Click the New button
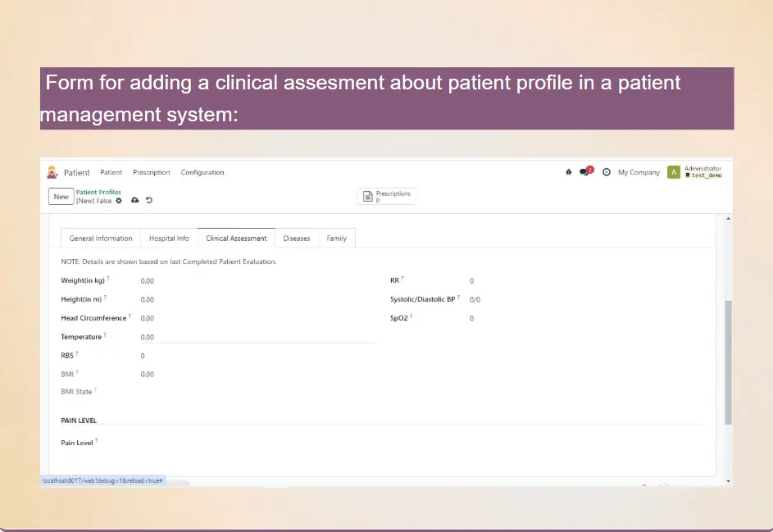773x532 pixels. [x=61, y=197]
